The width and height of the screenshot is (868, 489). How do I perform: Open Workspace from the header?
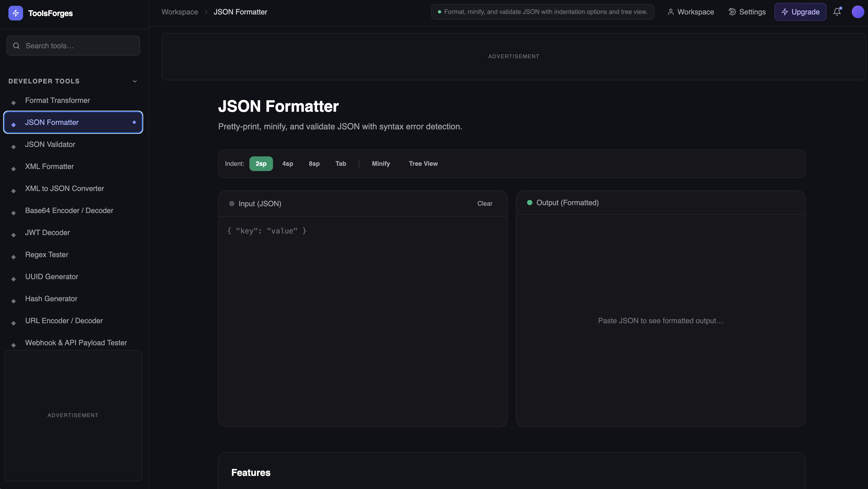(x=690, y=12)
